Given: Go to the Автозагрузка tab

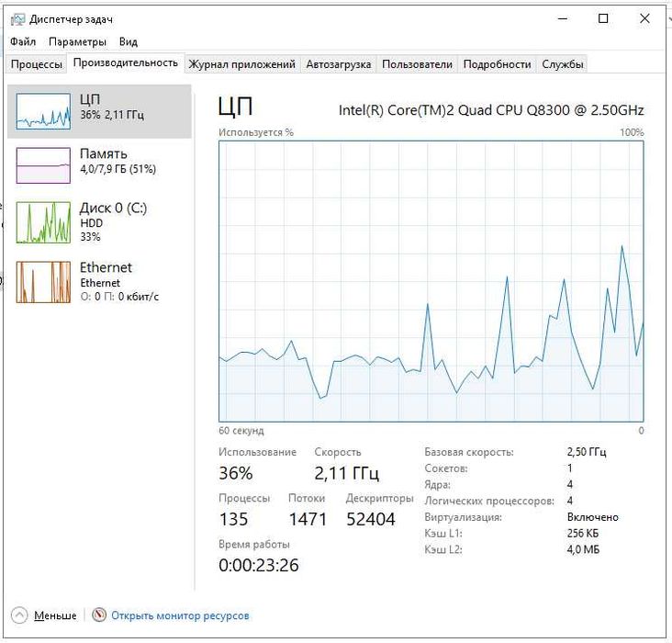Looking at the screenshot, I should pyautogui.click(x=339, y=64).
